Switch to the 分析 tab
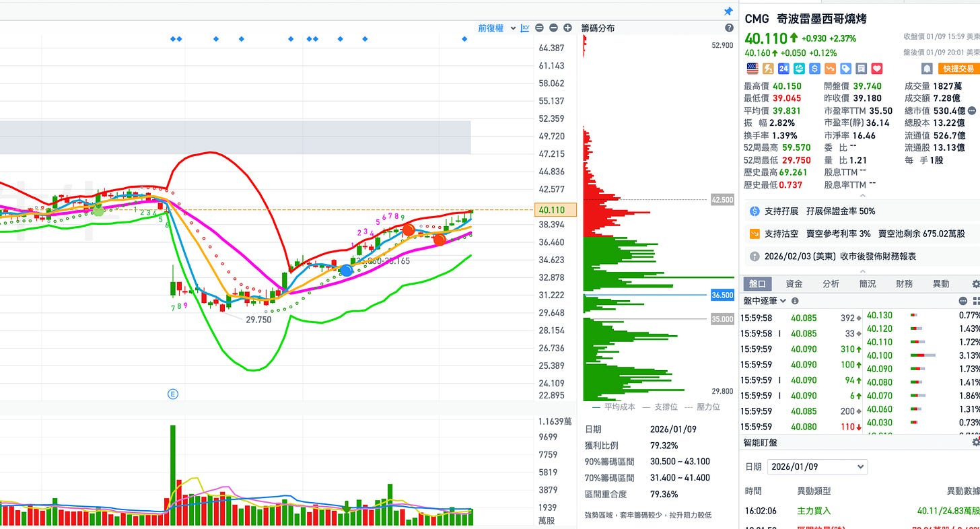 (x=831, y=284)
